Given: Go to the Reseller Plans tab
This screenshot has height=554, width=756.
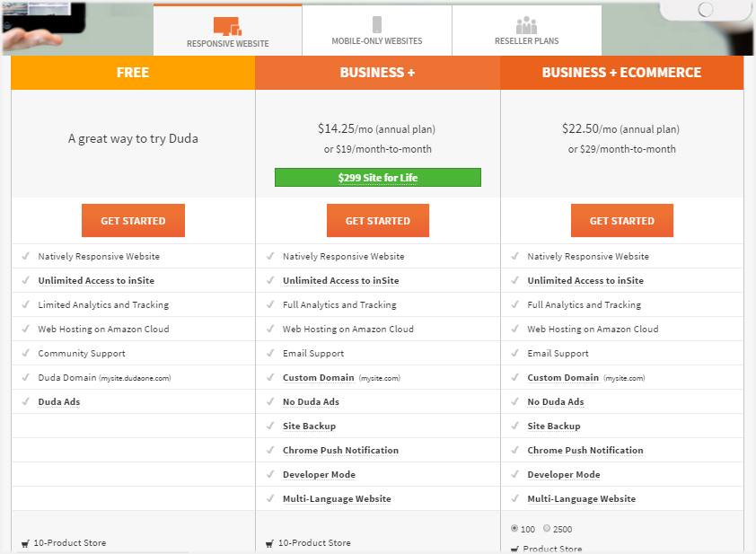Looking at the screenshot, I should 526,31.
